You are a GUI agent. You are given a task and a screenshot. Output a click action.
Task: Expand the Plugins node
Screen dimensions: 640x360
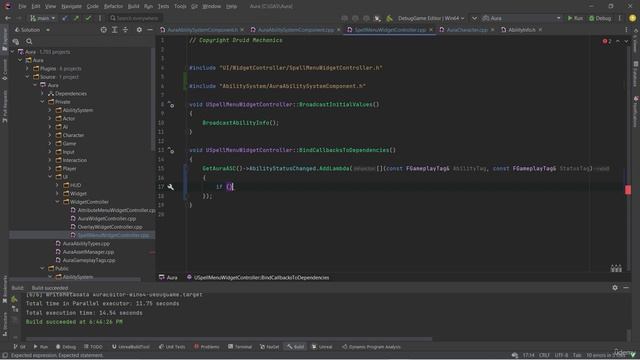[27, 69]
